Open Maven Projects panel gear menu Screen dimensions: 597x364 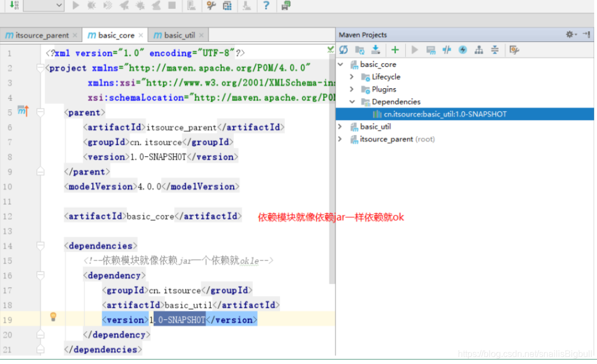(571, 35)
